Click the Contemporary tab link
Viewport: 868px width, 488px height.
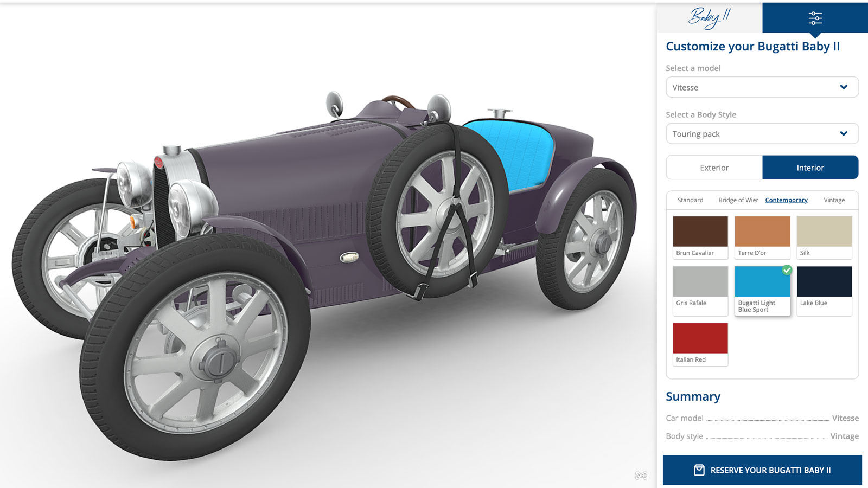tap(786, 200)
